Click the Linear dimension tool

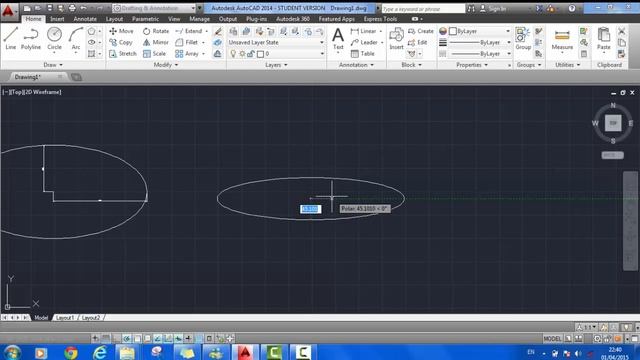pyautogui.click(x=363, y=31)
